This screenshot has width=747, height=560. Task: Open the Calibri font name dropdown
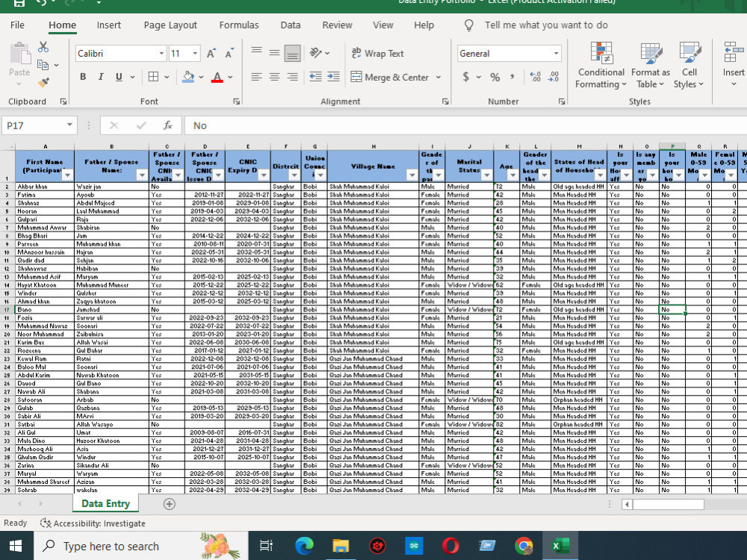[161, 53]
